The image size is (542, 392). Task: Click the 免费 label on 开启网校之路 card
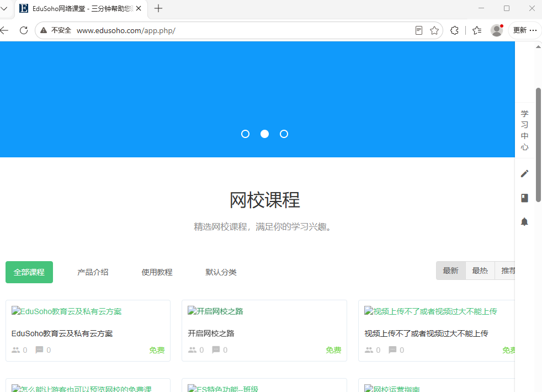tap(333, 350)
